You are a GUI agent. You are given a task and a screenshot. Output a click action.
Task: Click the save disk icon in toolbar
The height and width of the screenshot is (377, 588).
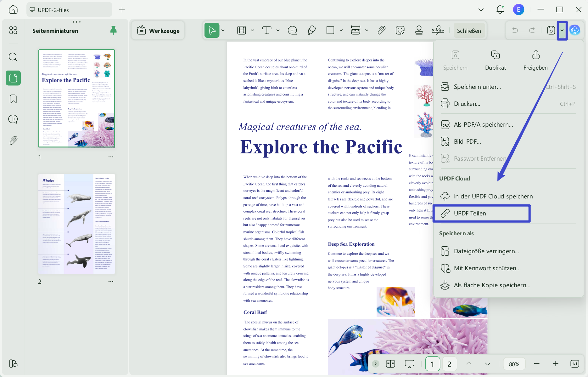tap(551, 30)
